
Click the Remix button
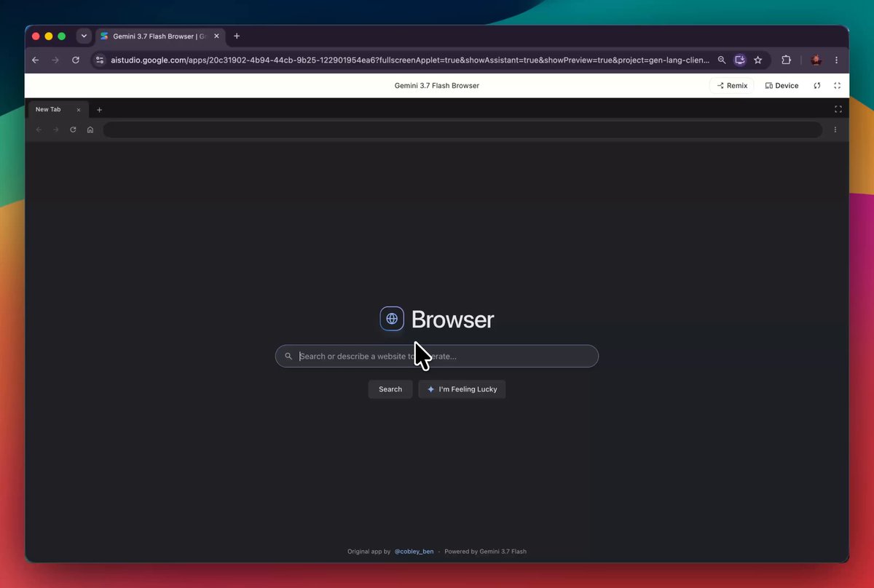pyautogui.click(x=732, y=86)
